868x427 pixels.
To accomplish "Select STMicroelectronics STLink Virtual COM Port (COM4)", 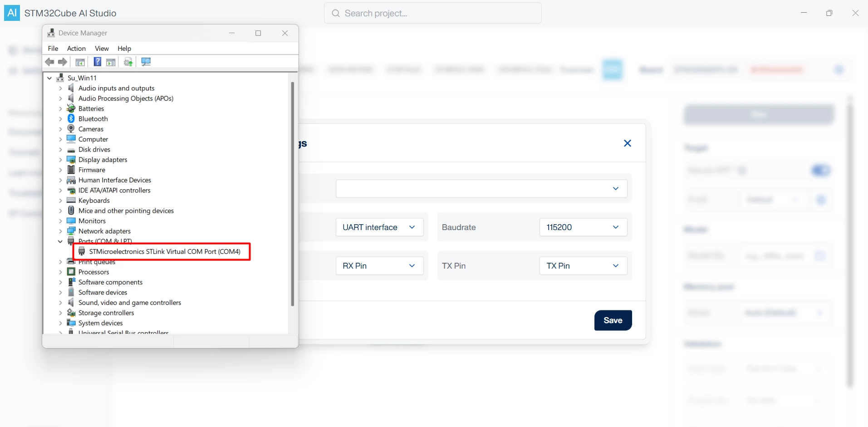I will [x=165, y=251].
